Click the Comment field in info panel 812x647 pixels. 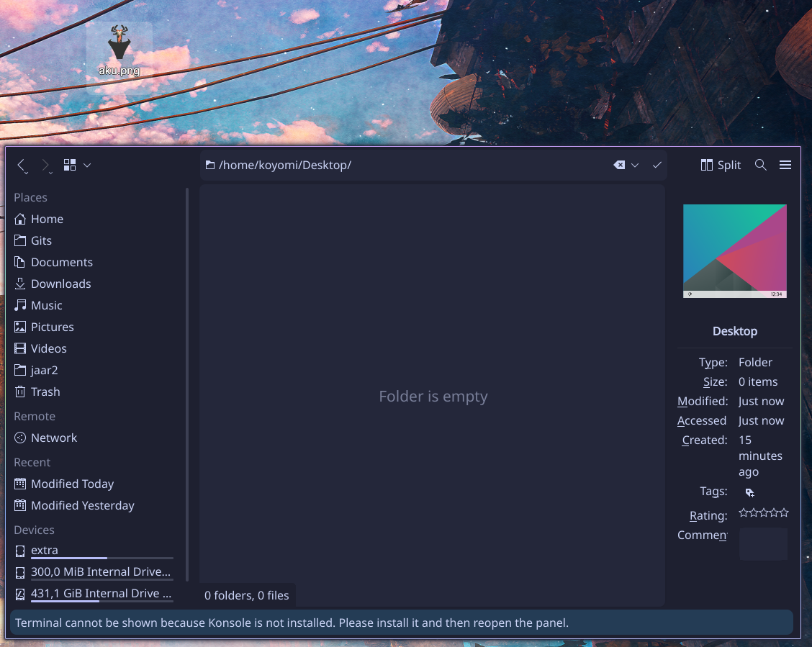763,544
